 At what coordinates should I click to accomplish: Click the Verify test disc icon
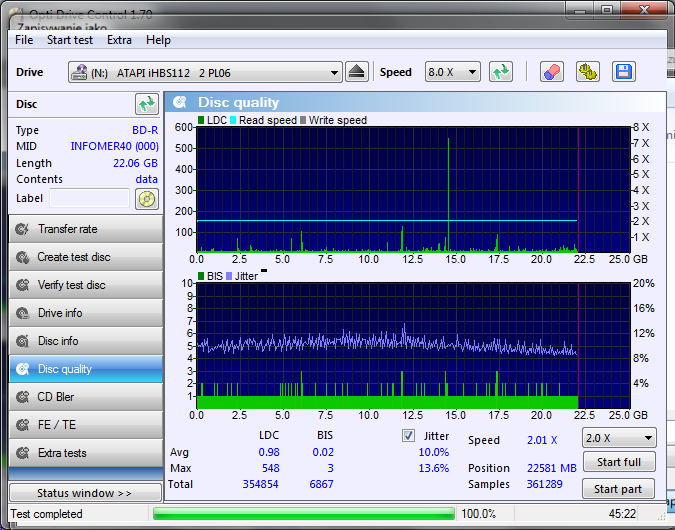[x=22, y=285]
